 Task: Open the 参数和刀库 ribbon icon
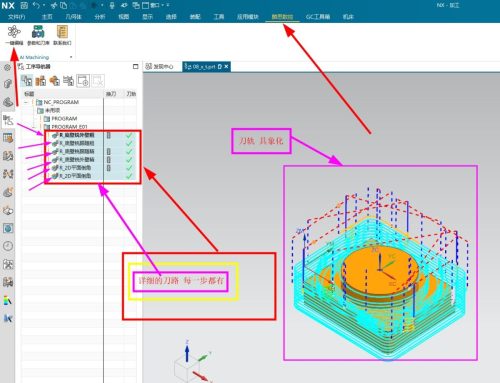click(38, 32)
